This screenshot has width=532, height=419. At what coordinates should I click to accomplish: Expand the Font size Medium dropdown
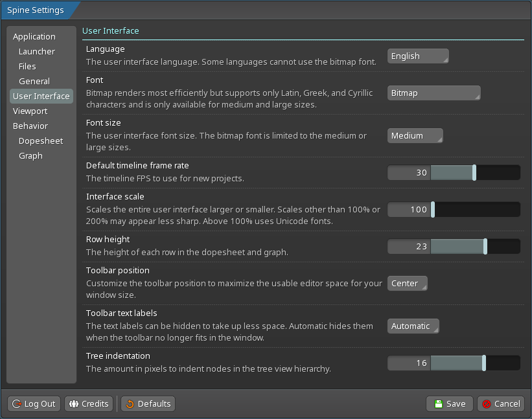coord(415,136)
